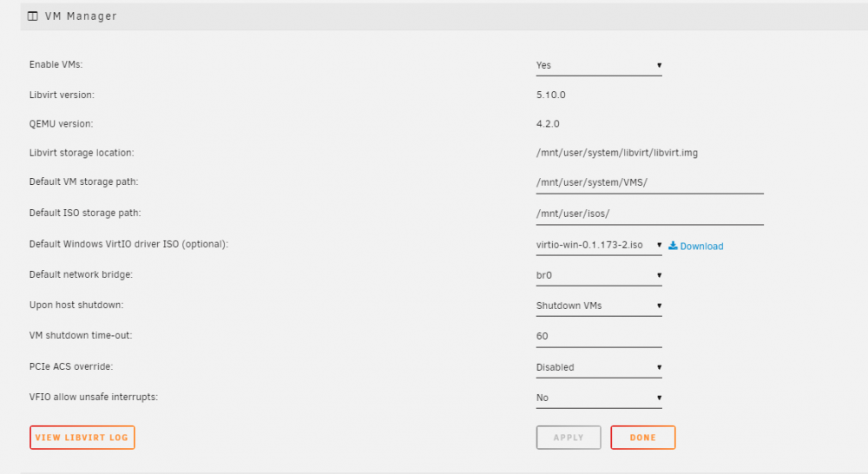
Task: Click the Default Windows VirtIO driver ISO label
Action: click(128, 244)
